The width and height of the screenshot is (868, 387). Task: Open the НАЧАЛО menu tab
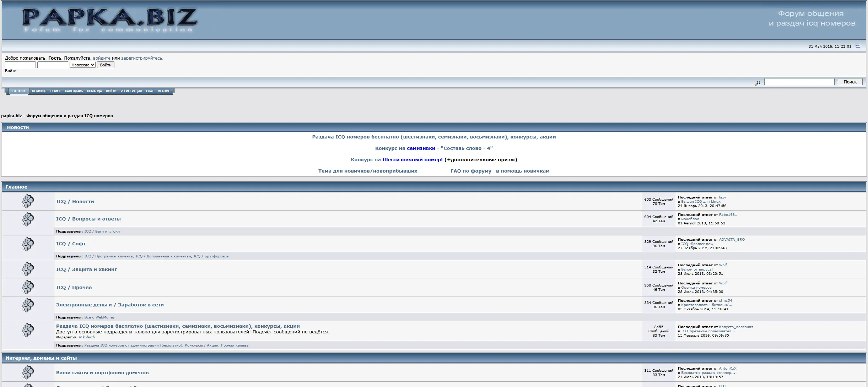tap(18, 91)
